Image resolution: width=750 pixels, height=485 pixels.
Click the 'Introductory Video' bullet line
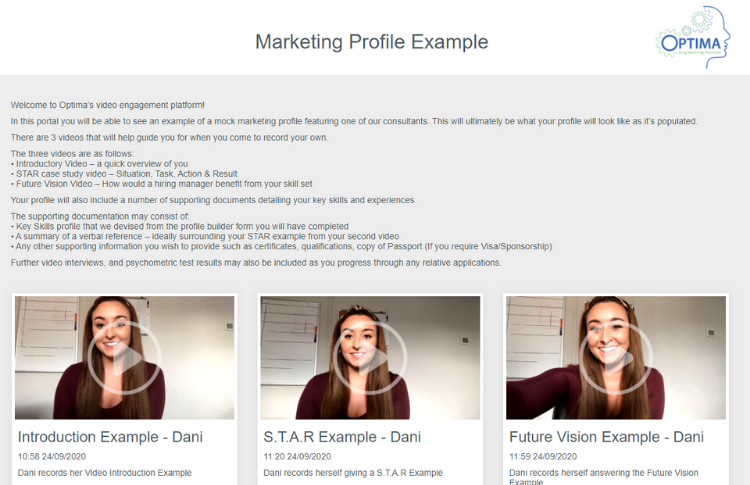tap(99, 164)
